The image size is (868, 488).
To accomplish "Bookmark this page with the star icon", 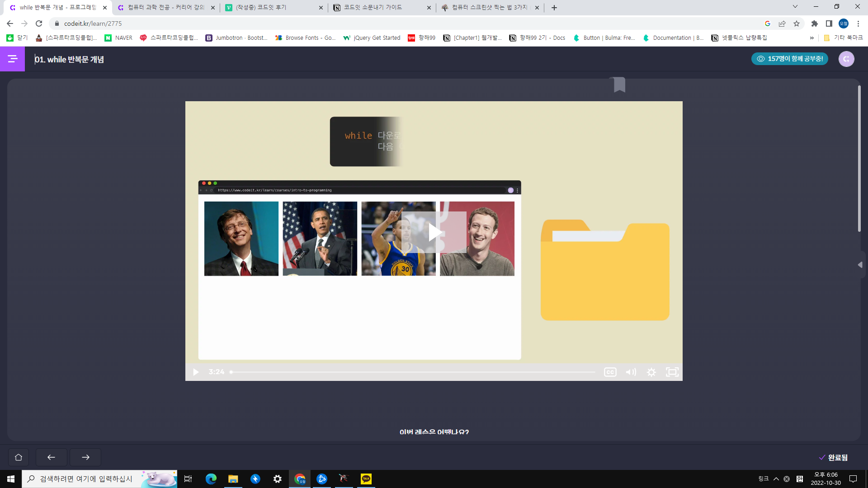I will 797,23.
